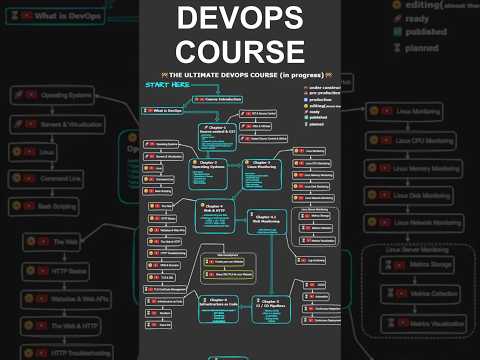This screenshot has height=360, width=480.
Task: Click the large Metrics Visualization node
Action: tap(423, 323)
